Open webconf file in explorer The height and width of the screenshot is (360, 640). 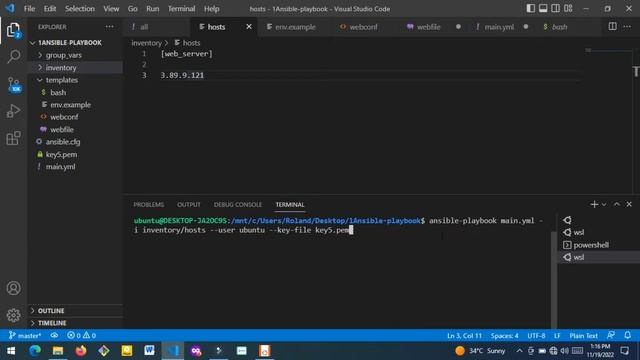tap(64, 117)
